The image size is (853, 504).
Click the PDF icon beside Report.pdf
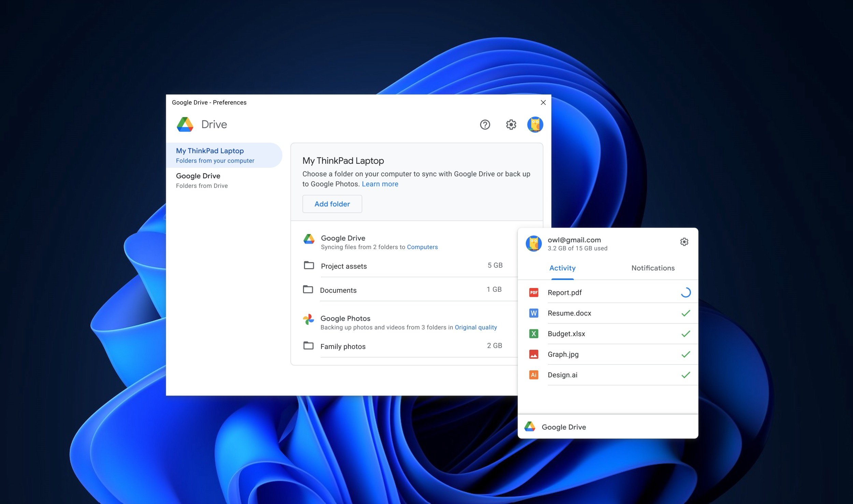pos(533,292)
